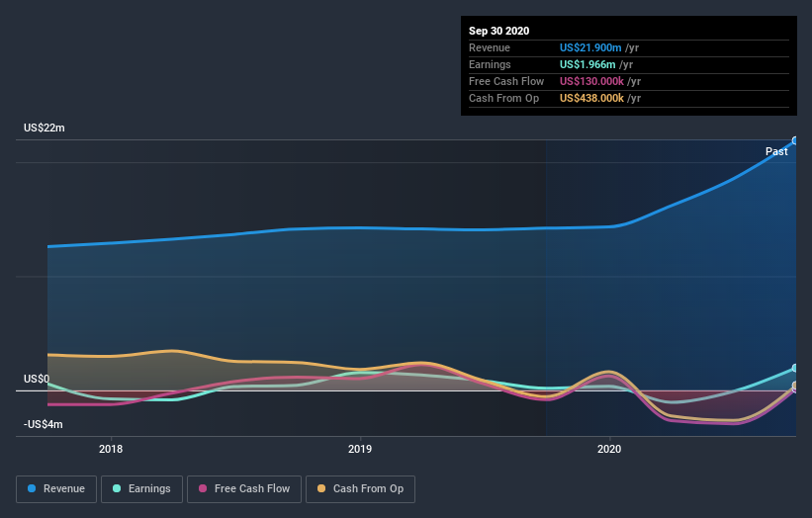Click the US$1.966m earnings value
Screen dimensions: 812x518
click(587, 64)
